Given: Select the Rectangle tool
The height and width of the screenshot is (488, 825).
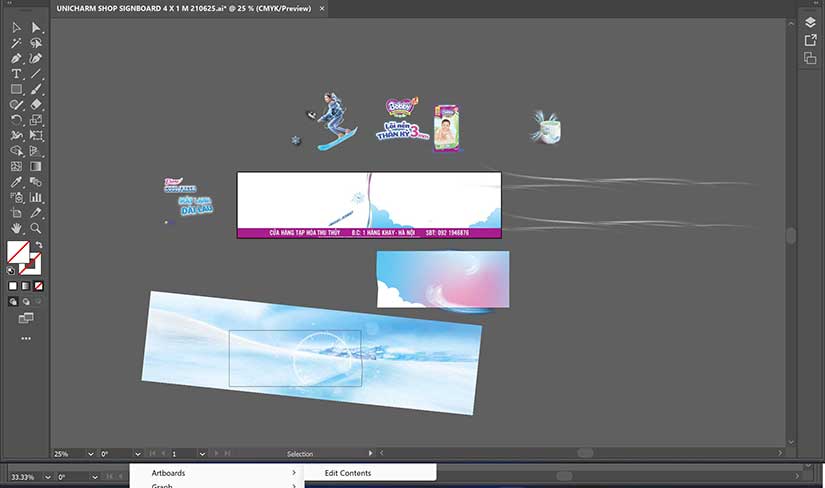Looking at the screenshot, I should [16, 89].
